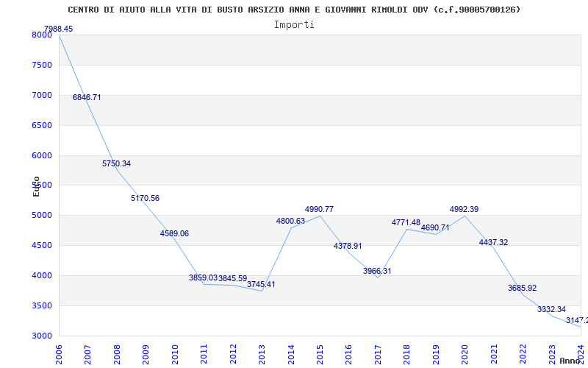This screenshot has height=368, width=588.
Task: Click the 3000 y-axis tick label
Action: (x=42, y=336)
